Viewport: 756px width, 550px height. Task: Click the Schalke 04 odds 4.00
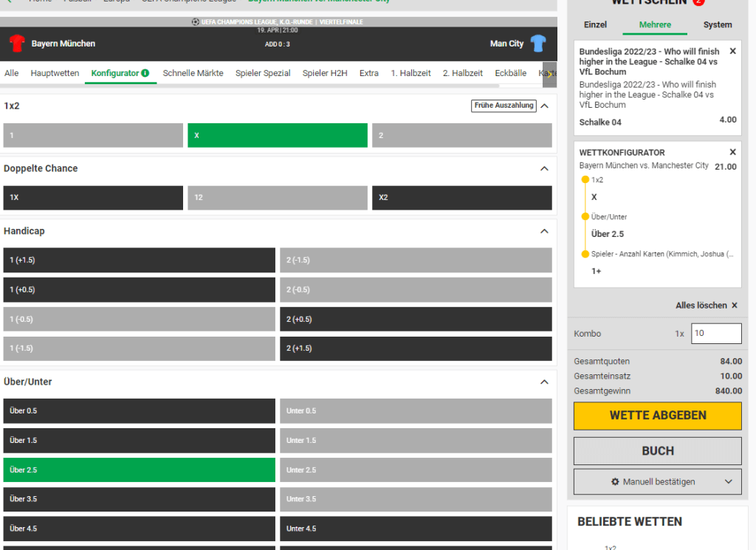728,120
